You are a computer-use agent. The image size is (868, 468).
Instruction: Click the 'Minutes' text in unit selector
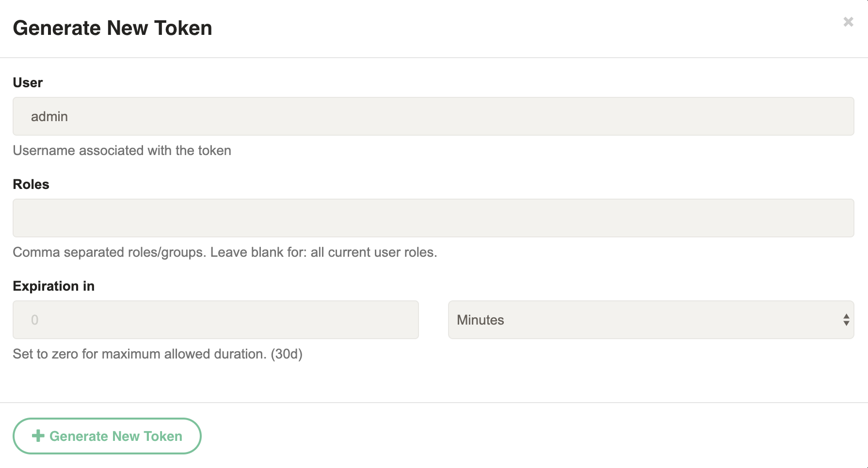[x=480, y=320]
